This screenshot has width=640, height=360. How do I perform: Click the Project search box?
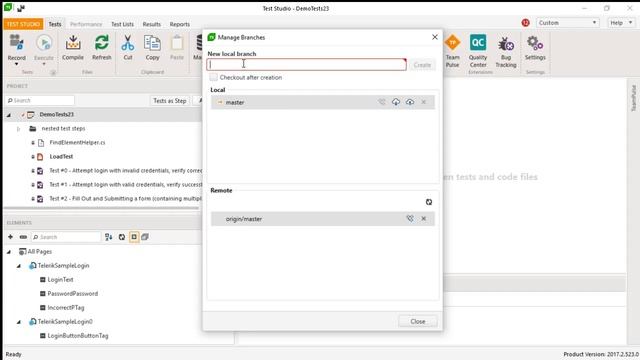[40, 100]
